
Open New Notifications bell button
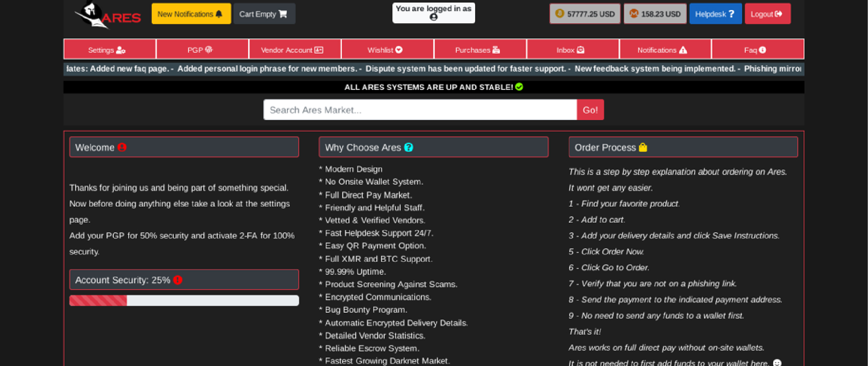[x=191, y=14]
